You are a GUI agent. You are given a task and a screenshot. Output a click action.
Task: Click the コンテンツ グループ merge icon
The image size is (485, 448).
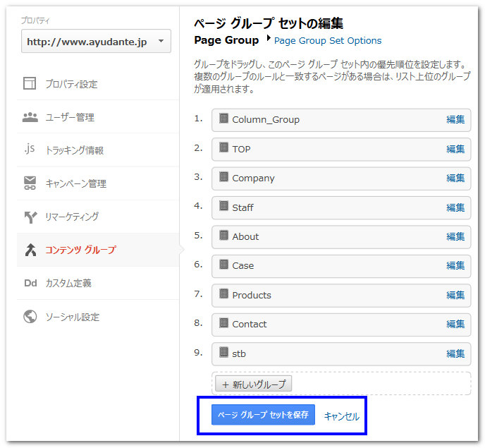point(30,250)
